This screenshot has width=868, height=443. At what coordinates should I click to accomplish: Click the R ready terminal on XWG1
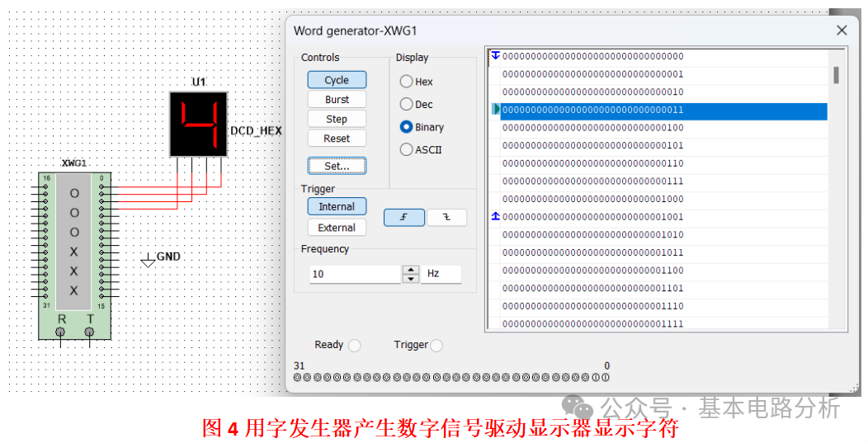click(x=60, y=332)
